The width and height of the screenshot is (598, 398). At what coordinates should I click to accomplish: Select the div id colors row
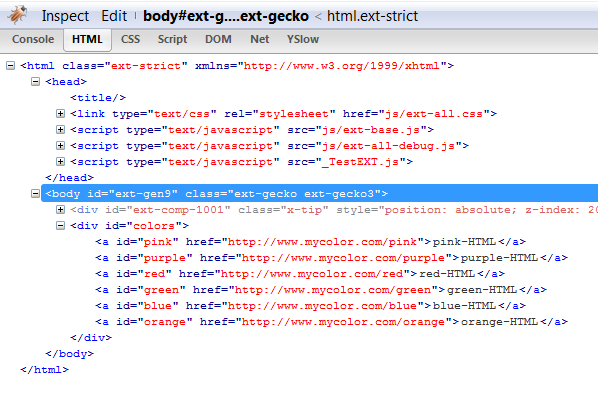129,226
